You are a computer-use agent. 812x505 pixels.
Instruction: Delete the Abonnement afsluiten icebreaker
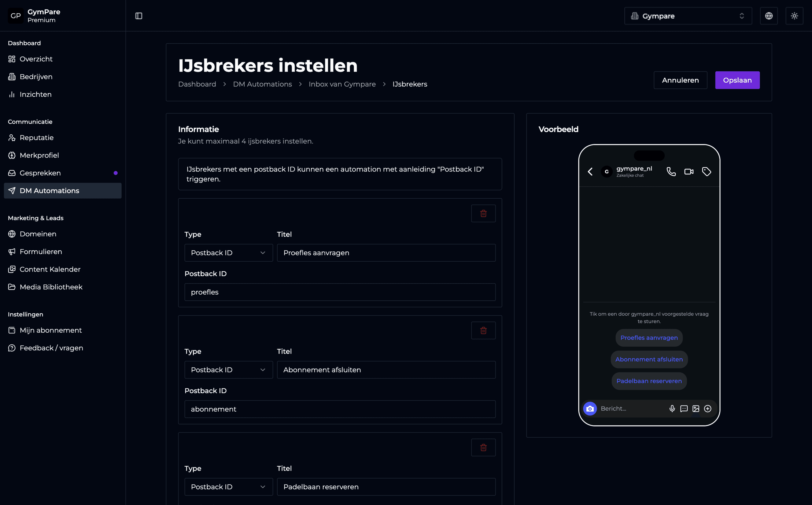[483, 330]
